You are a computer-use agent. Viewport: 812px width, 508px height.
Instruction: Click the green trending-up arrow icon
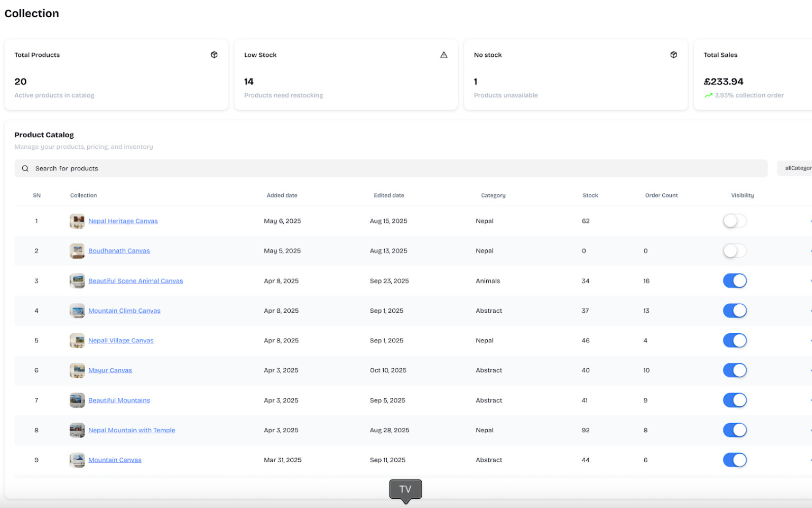click(708, 96)
